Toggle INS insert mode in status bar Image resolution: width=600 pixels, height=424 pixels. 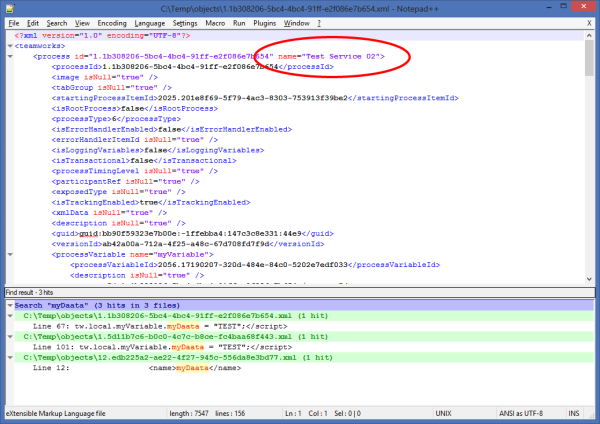pyautogui.click(x=574, y=413)
